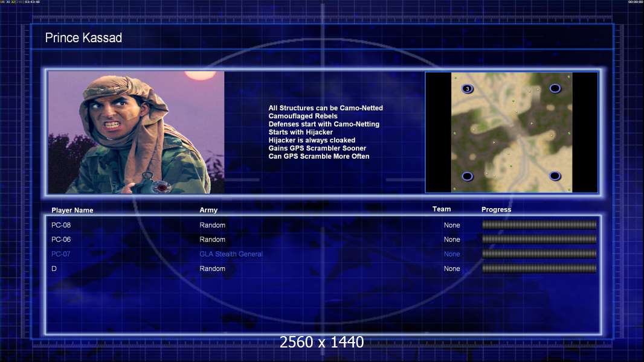644x362 pixels.
Task: Click Random army for PC-06
Action: tap(212, 240)
